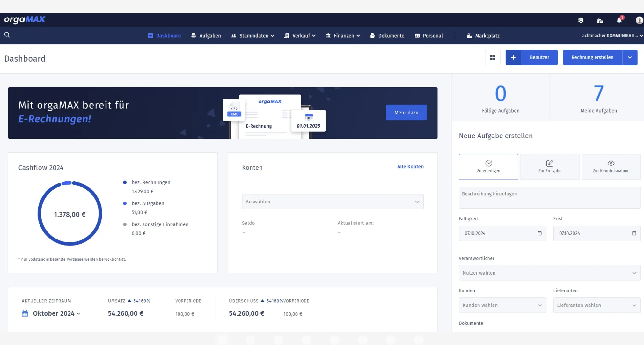Viewport: 644px width, 345px height.
Task: Click the plus icon beside Benutzer
Action: point(513,57)
